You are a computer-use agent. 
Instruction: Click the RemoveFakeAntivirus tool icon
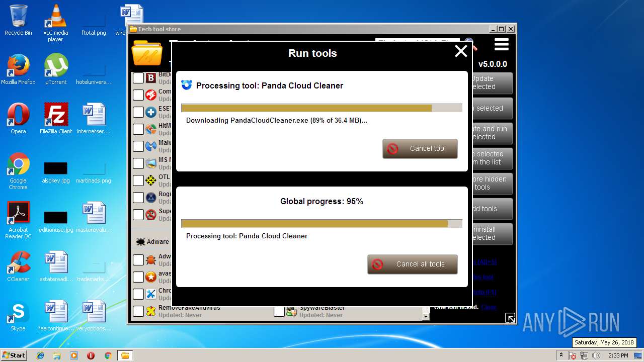click(x=151, y=311)
